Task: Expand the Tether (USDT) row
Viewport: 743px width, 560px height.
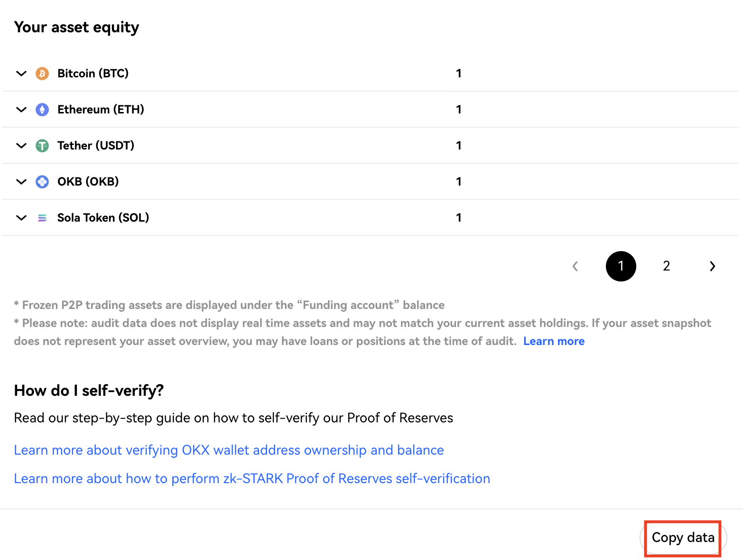Action: [x=21, y=146]
